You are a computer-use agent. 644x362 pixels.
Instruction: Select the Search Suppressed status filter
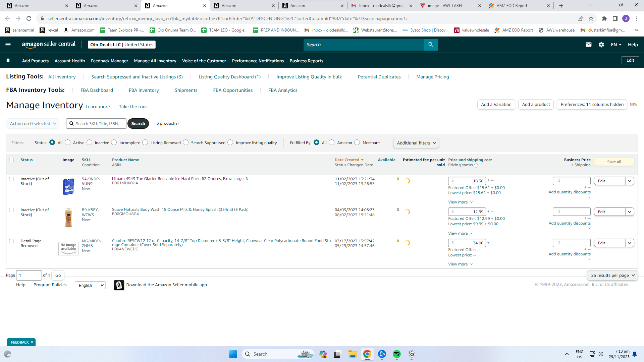[186, 142]
